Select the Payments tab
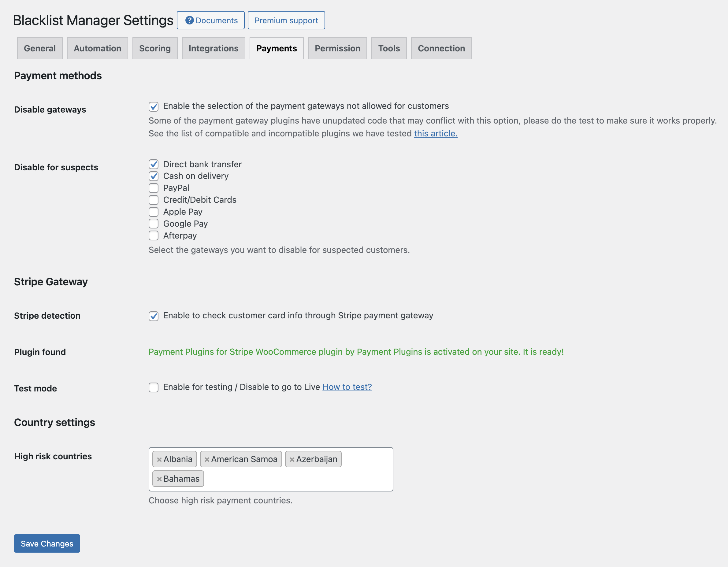The height and width of the screenshot is (567, 728). [x=276, y=48]
